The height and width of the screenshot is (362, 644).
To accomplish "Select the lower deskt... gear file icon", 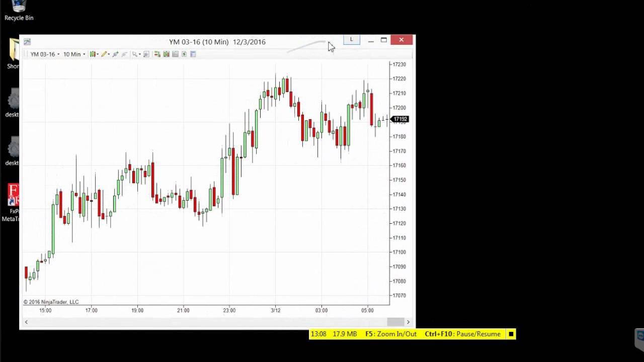I will coord(13,151).
